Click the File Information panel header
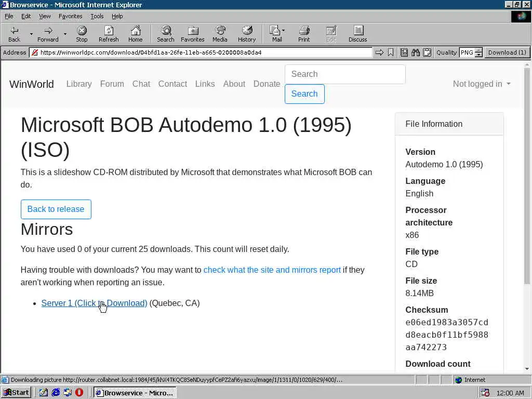 point(449,124)
